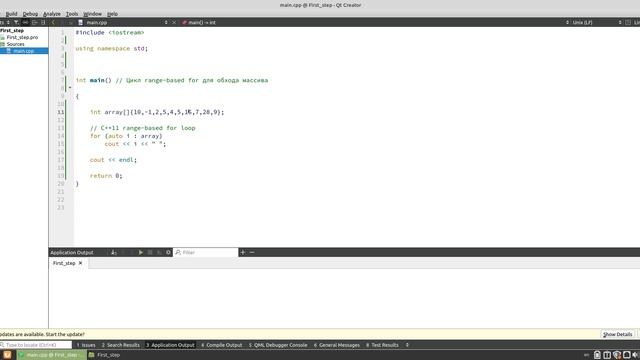Select the First_step output tab

click(x=64, y=263)
